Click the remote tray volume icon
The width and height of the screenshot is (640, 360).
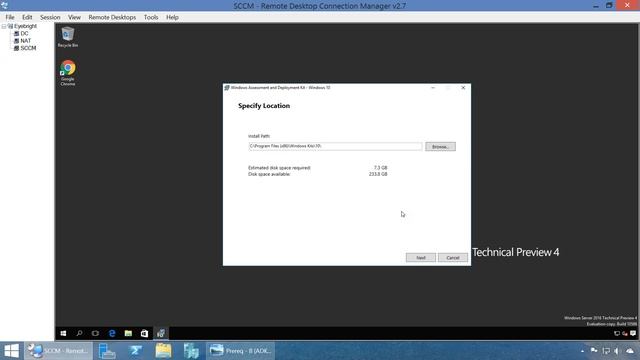(624, 333)
